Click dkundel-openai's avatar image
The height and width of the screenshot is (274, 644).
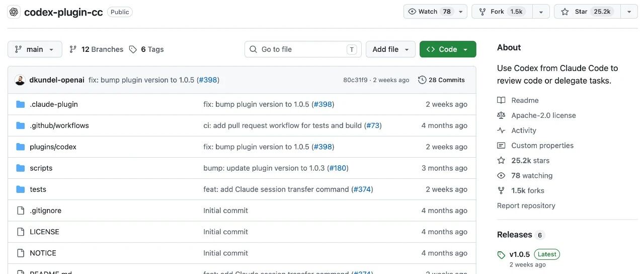[20, 80]
